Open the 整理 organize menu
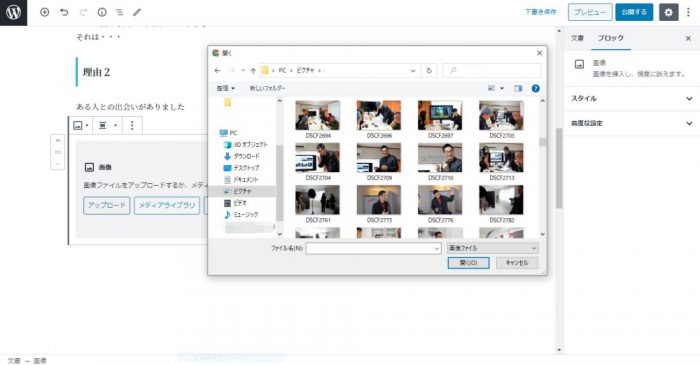The height and width of the screenshot is (365, 700). coord(226,88)
